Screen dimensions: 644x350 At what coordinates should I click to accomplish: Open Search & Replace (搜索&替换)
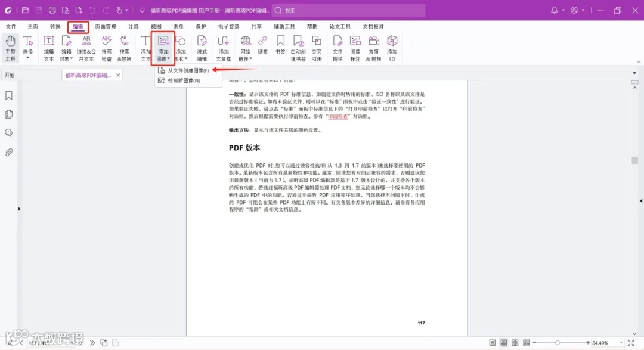point(125,48)
